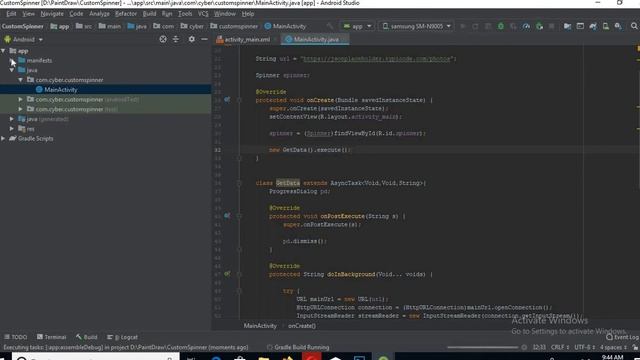Viewport: 640px width, 360px height.
Task: Open Project panel gear settings
Action: 191,39
